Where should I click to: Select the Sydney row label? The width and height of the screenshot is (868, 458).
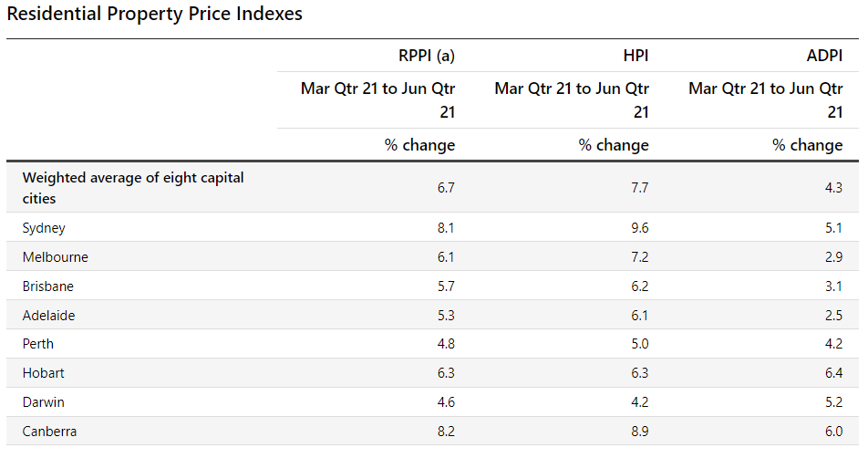[x=44, y=228]
